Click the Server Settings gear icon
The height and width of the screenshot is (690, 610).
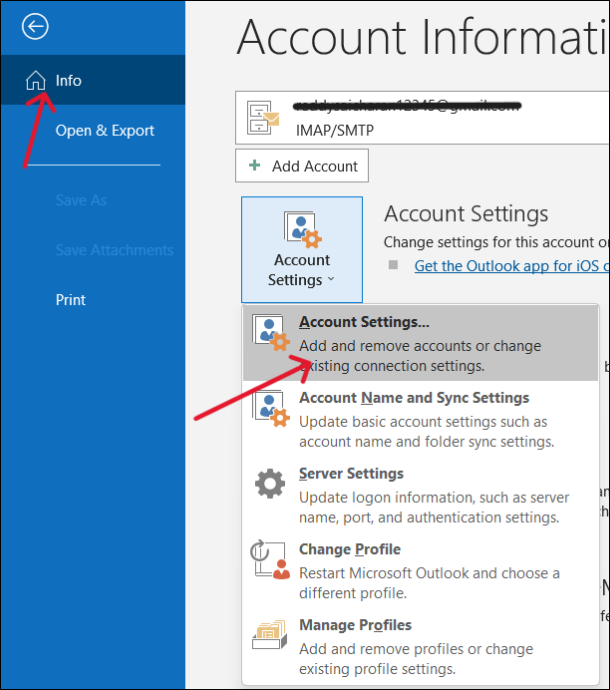point(270,483)
